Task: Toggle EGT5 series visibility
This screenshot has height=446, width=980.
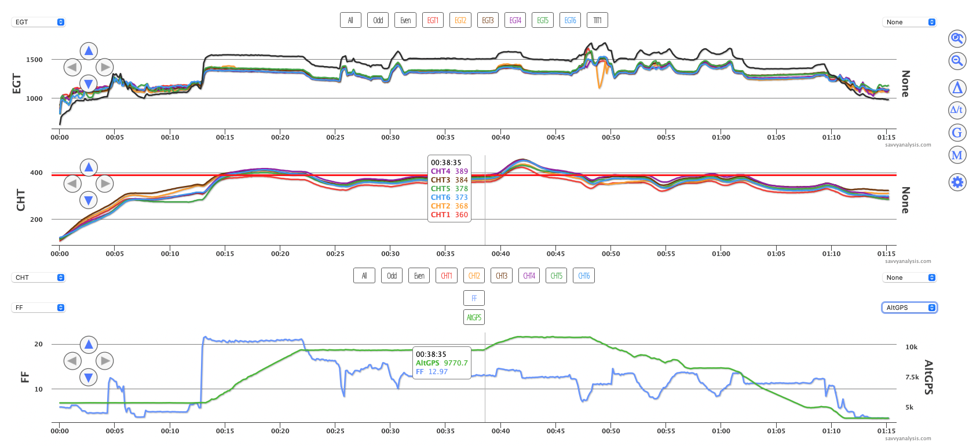Action: (x=543, y=20)
